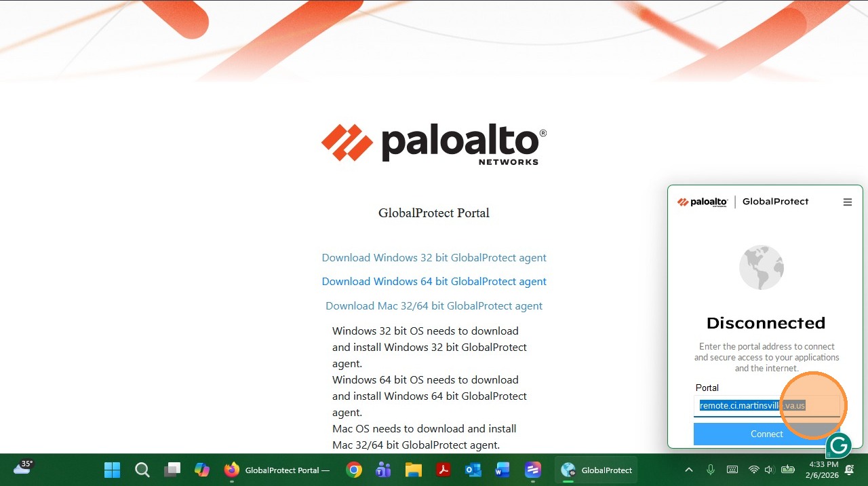868x486 pixels.
Task: Show hidden system tray icons
Action: 689,470
